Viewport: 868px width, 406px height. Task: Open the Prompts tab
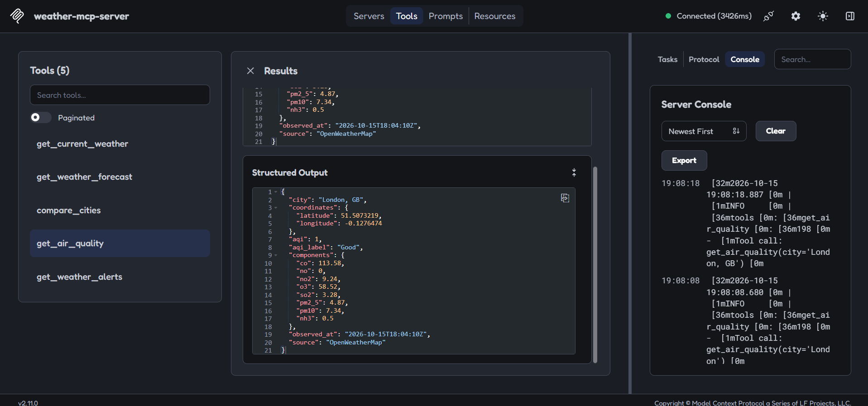click(446, 16)
